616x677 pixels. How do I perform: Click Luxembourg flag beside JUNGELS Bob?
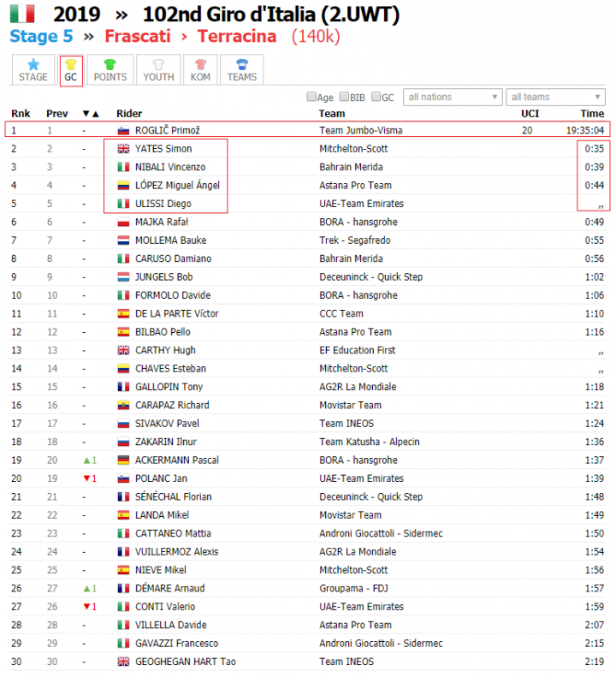tap(123, 277)
